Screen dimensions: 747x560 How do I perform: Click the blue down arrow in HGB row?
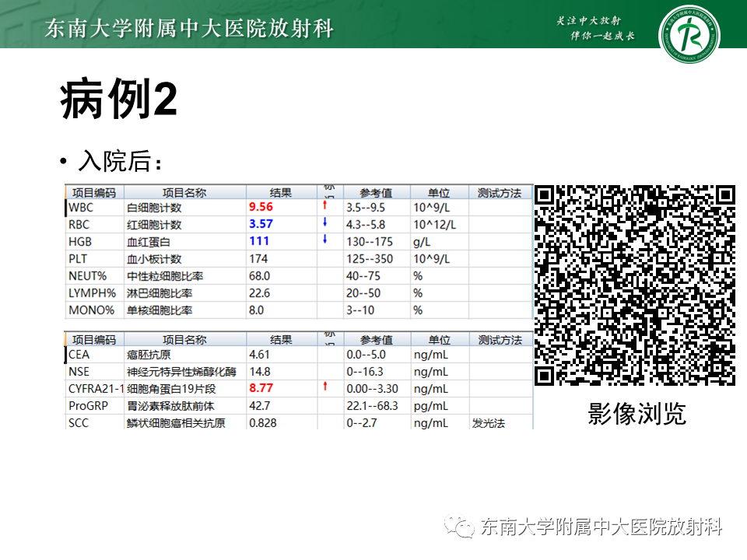pyautogui.click(x=325, y=239)
